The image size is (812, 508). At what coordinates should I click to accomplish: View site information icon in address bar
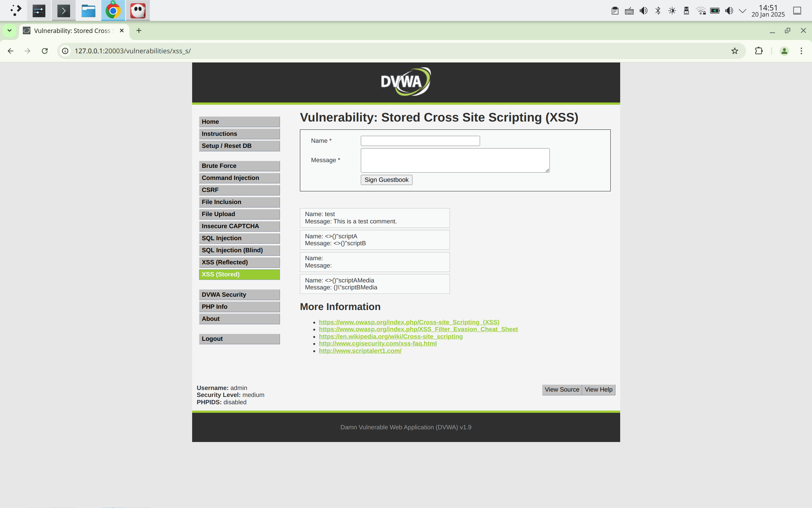pyautogui.click(x=65, y=51)
